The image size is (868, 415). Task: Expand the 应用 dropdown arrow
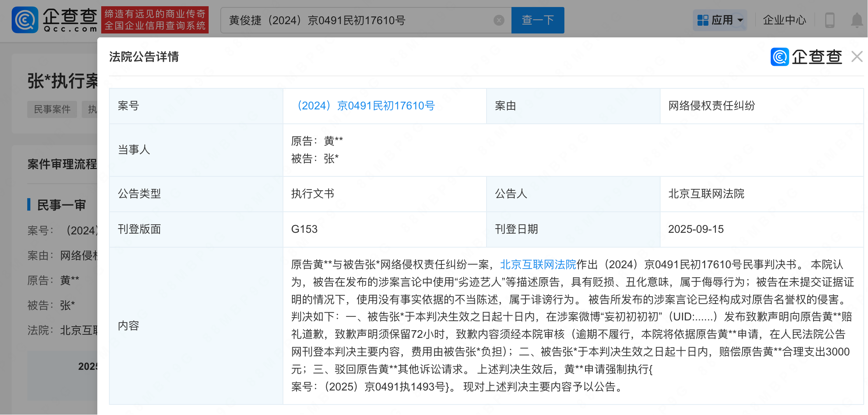click(740, 20)
